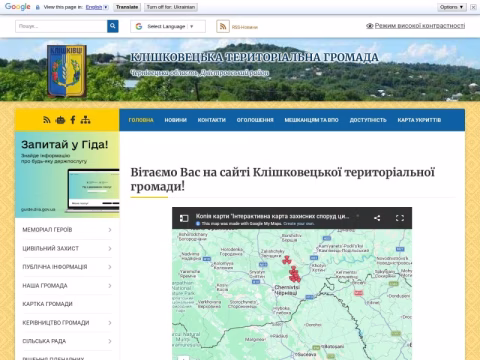Click the padlock icon in translate bar
This screenshot has width=480, height=360.
tap(38, 7)
